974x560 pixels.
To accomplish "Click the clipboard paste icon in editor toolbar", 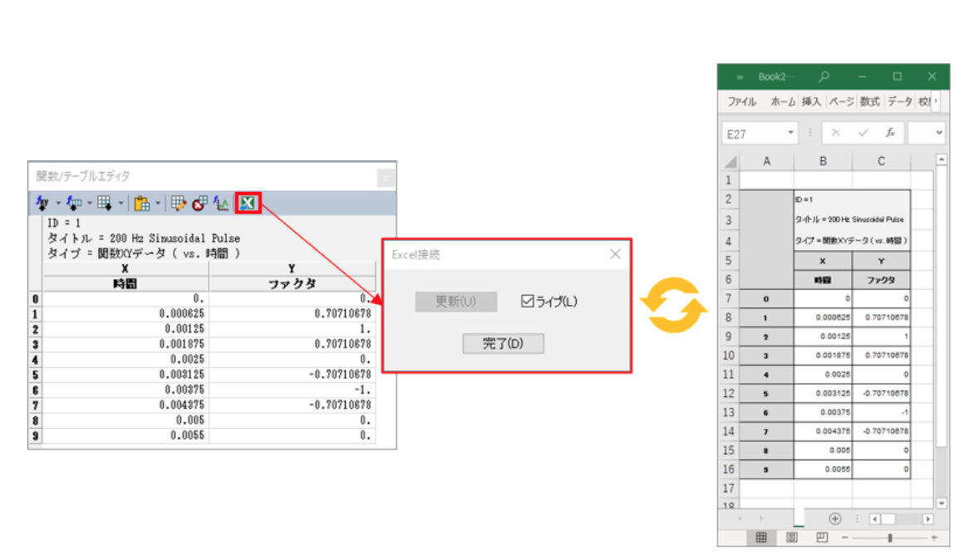I will click(x=141, y=203).
